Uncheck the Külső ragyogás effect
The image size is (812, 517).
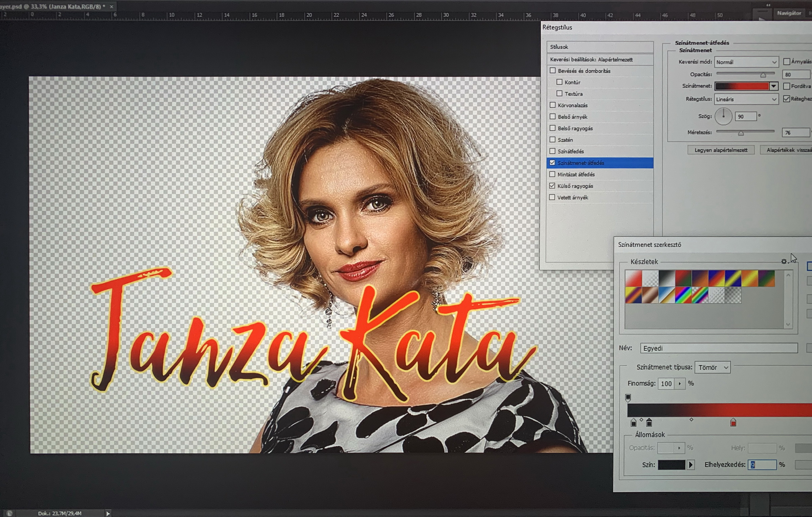(552, 186)
